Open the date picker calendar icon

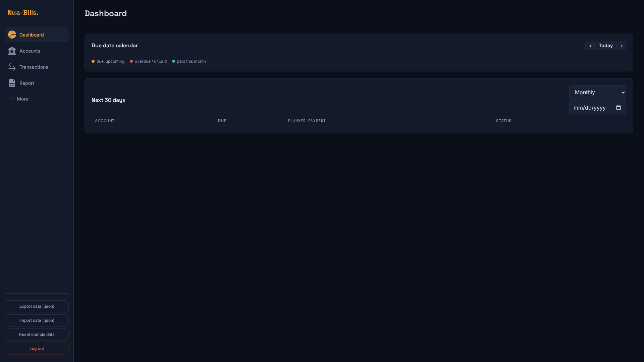tap(619, 108)
